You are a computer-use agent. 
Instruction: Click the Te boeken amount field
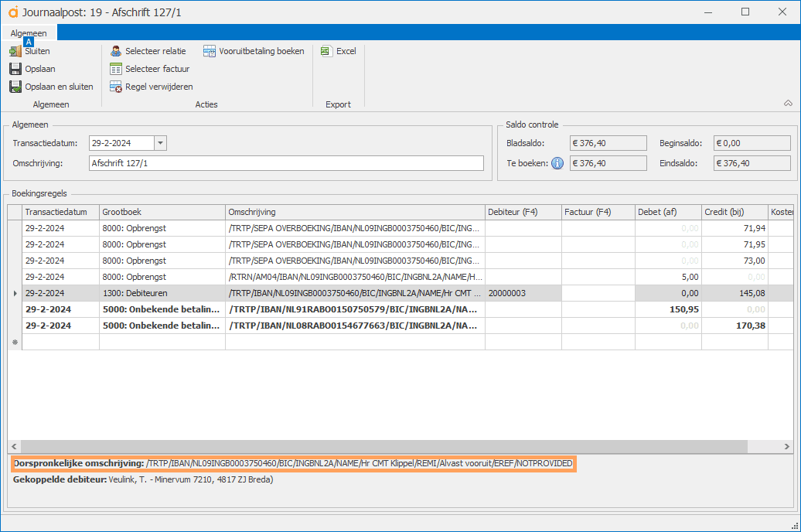click(x=608, y=163)
